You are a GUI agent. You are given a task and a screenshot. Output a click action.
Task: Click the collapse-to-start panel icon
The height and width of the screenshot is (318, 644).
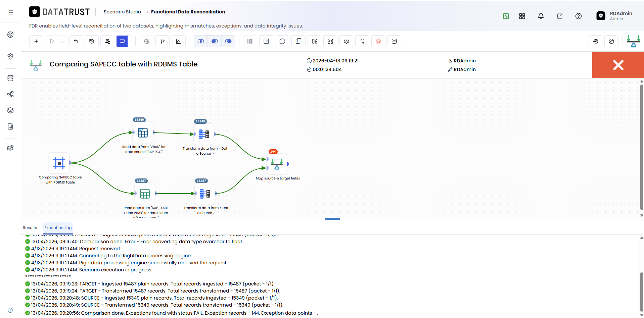[x=250, y=41]
